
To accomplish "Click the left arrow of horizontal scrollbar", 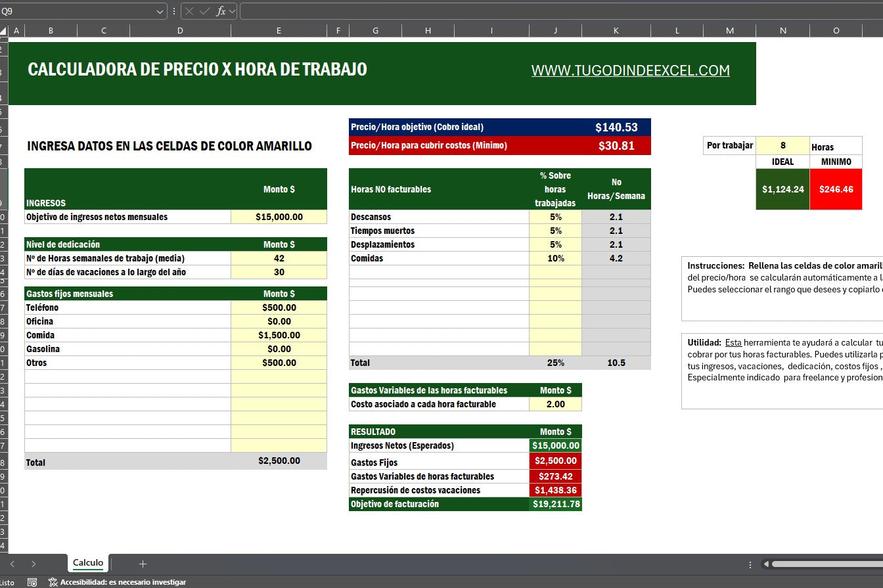I will (x=765, y=563).
